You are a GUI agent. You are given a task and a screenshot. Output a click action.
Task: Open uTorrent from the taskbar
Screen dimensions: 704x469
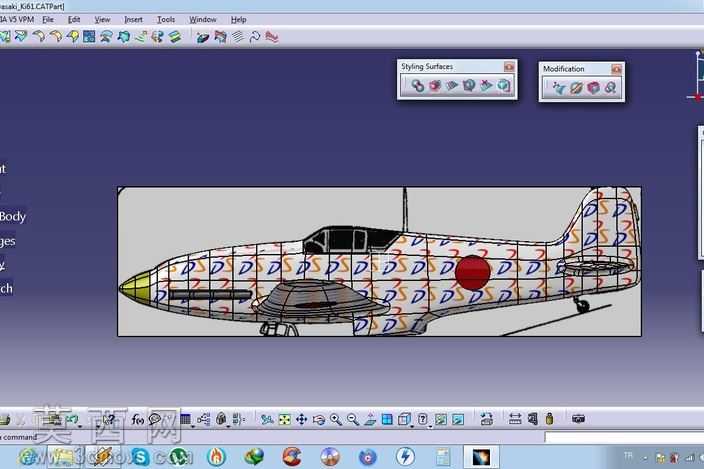click(179, 457)
